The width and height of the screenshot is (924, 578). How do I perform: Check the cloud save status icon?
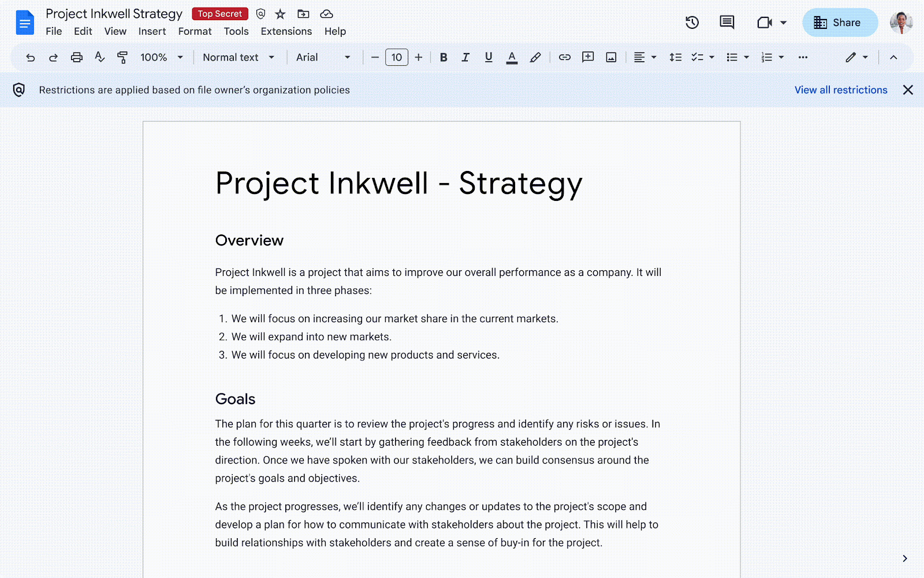coord(326,14)
